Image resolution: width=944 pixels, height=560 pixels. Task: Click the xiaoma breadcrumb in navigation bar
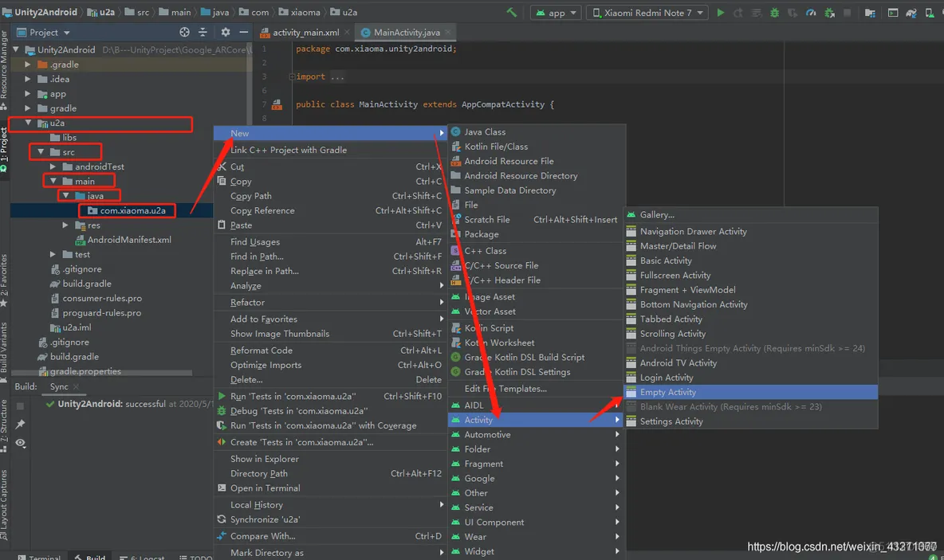(299, 12)
